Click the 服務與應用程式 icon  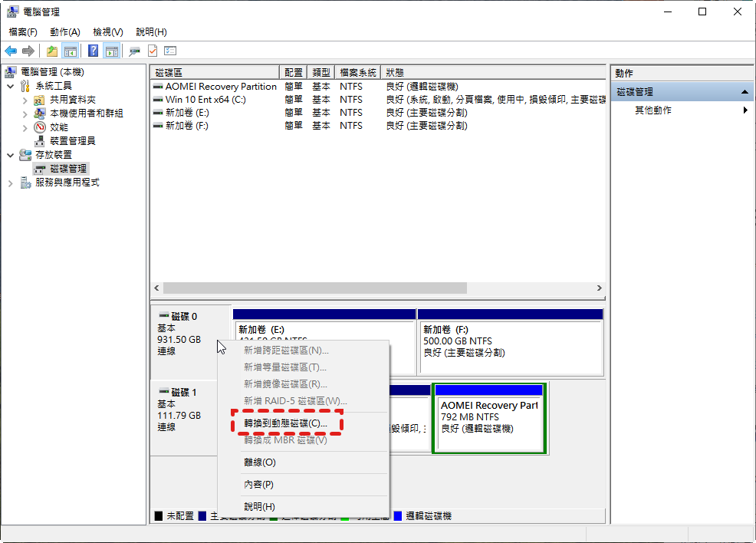point(25,183)
